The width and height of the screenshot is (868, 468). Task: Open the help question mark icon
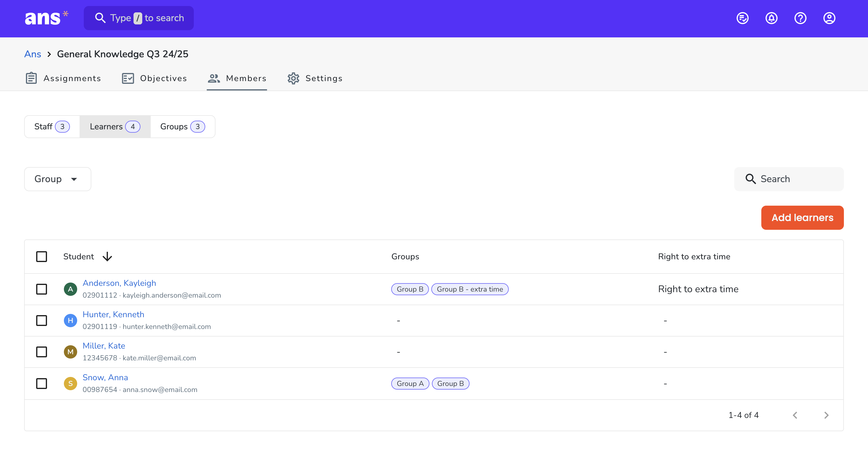(x=800, y=18)
